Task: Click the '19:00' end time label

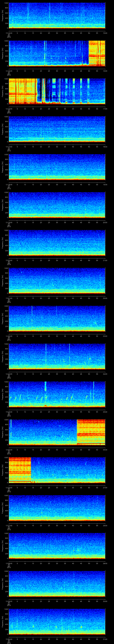Action: [105, 184]
